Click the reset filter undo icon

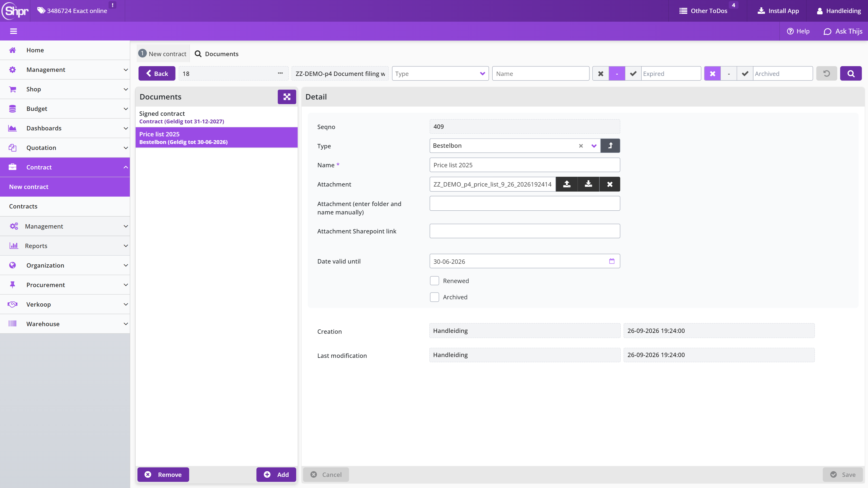(826, 73)
